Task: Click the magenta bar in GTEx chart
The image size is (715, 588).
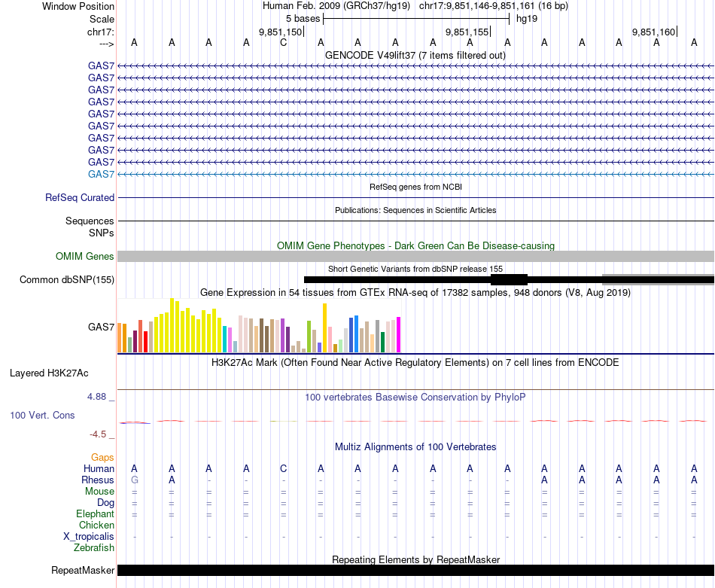Action: tap(398, 334)
